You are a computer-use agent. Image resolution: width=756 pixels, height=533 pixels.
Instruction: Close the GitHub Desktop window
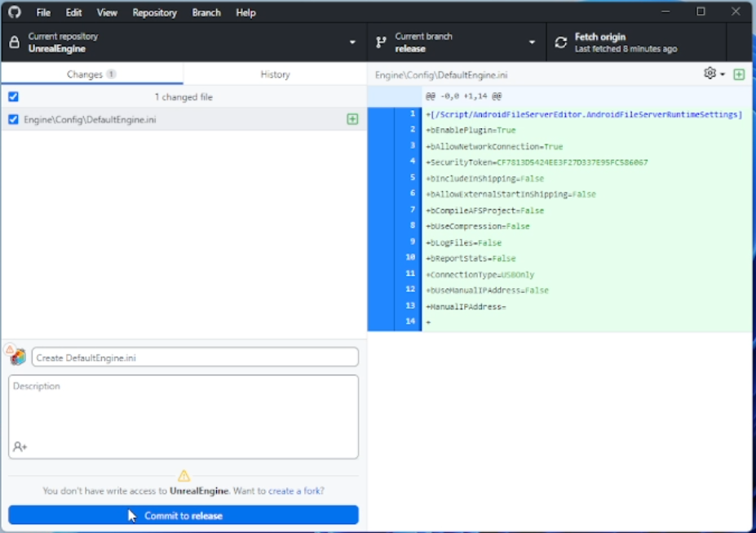(736, 11)
